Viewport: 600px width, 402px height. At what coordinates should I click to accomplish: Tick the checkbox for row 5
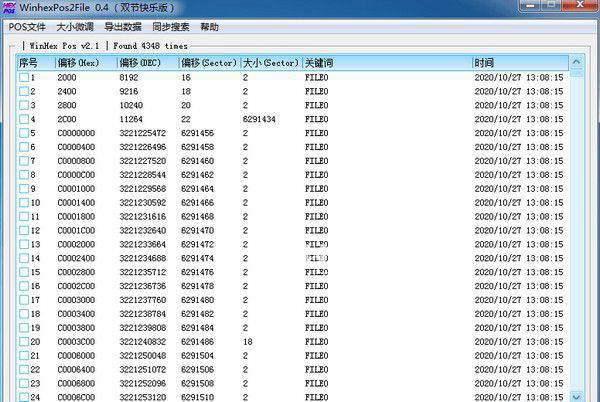pos(24,133)
